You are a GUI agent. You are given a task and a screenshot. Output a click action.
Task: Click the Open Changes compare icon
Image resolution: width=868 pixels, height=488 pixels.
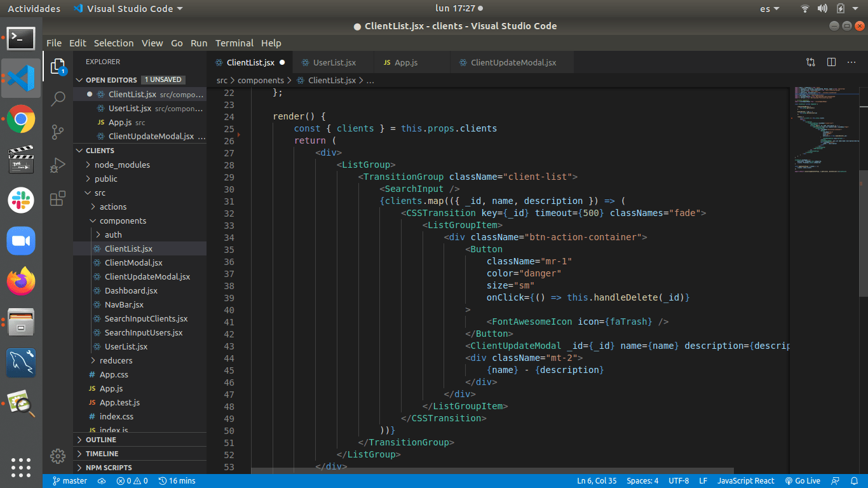[811, 62]
